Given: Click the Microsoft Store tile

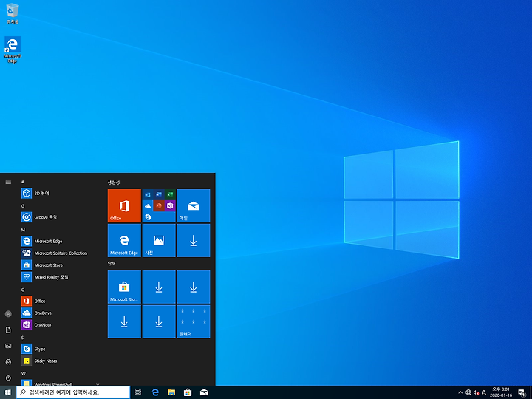Looking at the screenshot, I should (124, 287).
